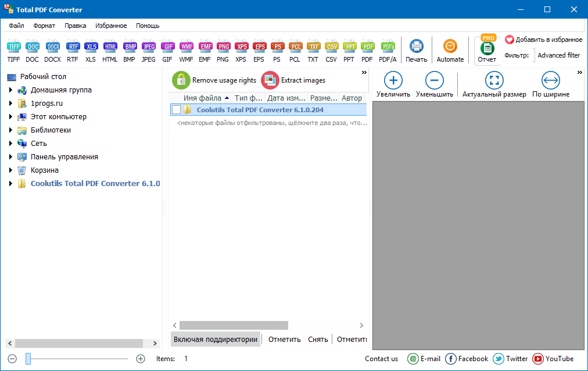This screenshot has width=588, height=371.
Task: Click Снять to unmark files
Action: (x=317, y=339)
